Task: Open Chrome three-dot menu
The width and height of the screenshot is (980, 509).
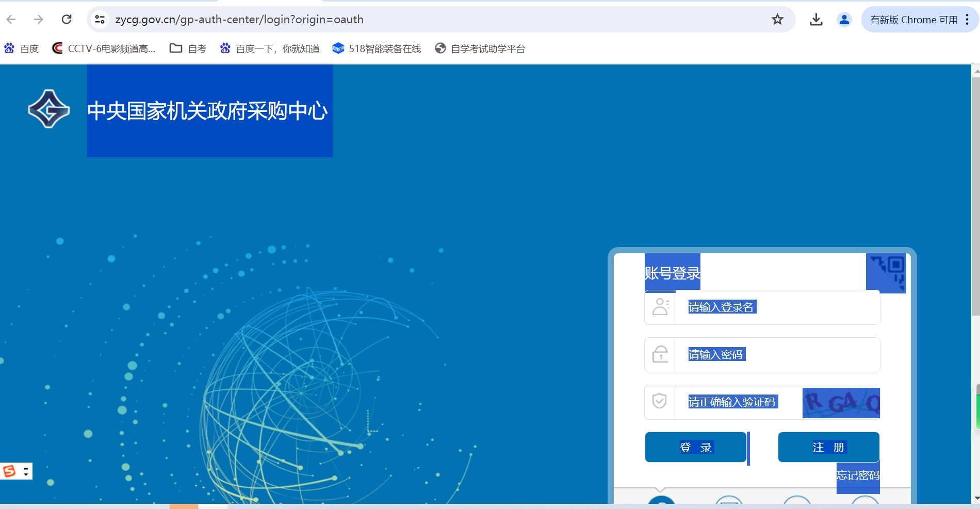Action: pyautogui.click(x=967, y=20)
